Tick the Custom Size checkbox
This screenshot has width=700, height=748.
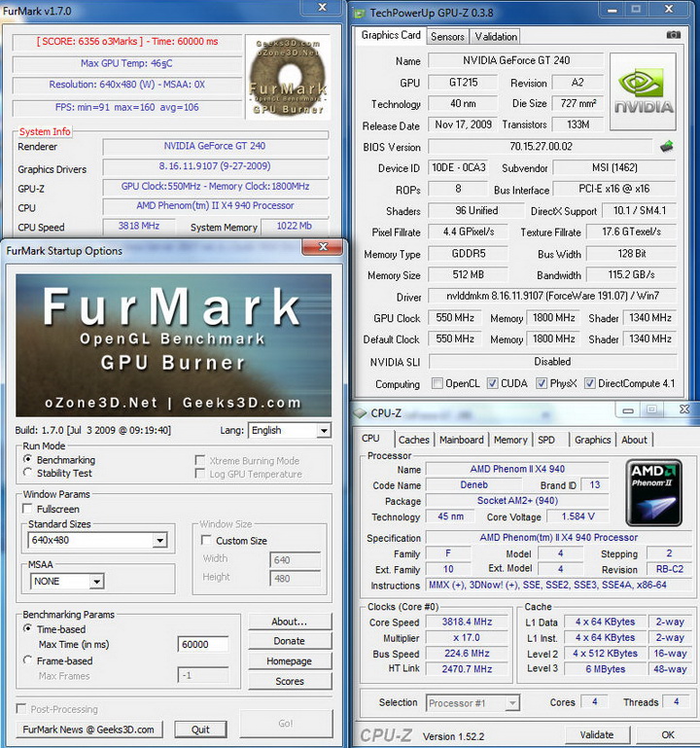(x=206, y=540)
